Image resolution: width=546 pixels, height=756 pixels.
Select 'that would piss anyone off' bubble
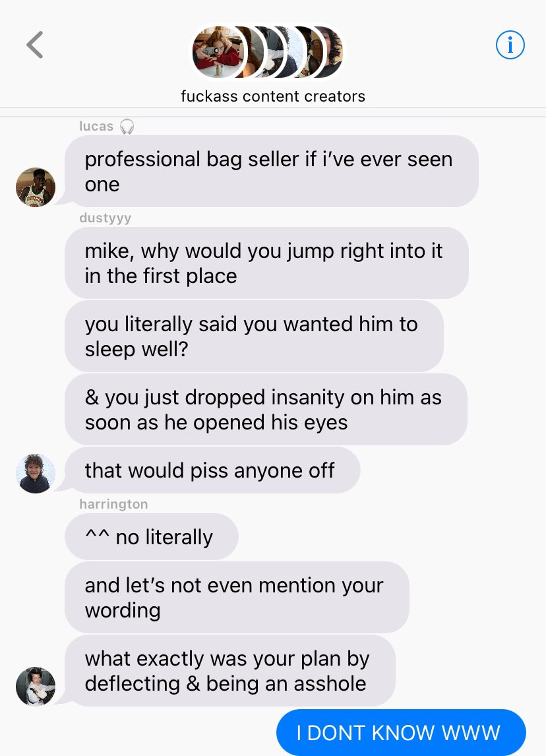click(212, 470)
